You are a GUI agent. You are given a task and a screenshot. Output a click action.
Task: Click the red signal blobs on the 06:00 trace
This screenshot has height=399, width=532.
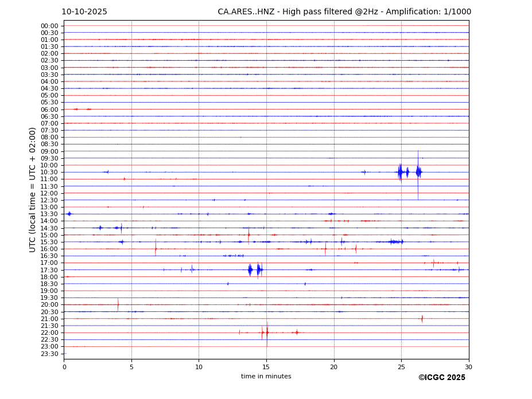pos(81,109)
